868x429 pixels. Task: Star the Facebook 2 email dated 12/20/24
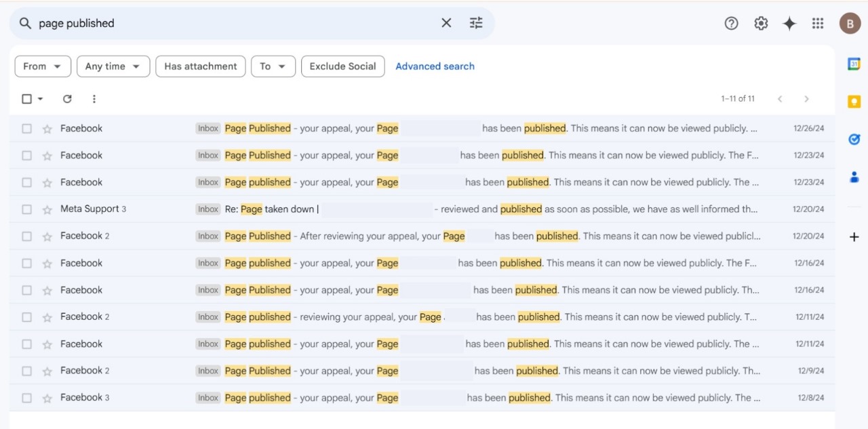click(47, 237)
